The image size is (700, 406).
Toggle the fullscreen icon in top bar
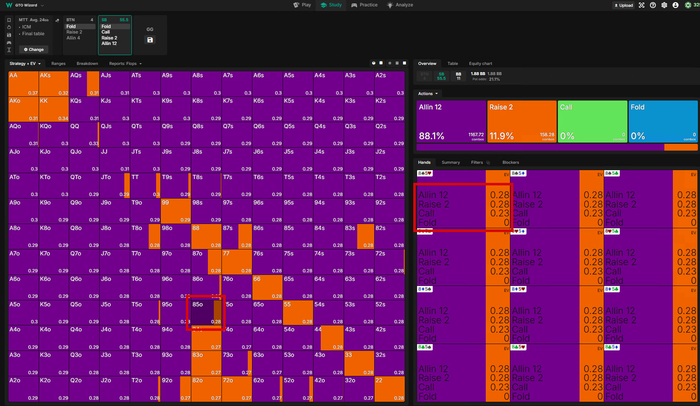click(642, 5)
